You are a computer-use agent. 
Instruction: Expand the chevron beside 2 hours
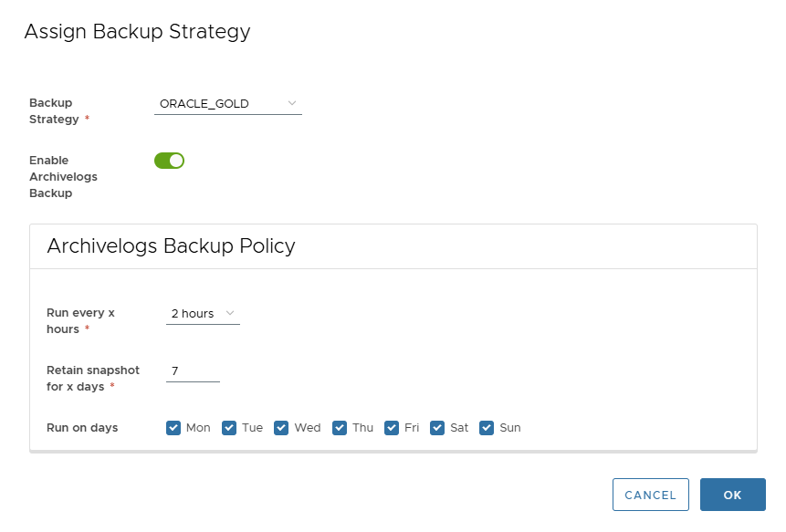[x=229, y=313]
